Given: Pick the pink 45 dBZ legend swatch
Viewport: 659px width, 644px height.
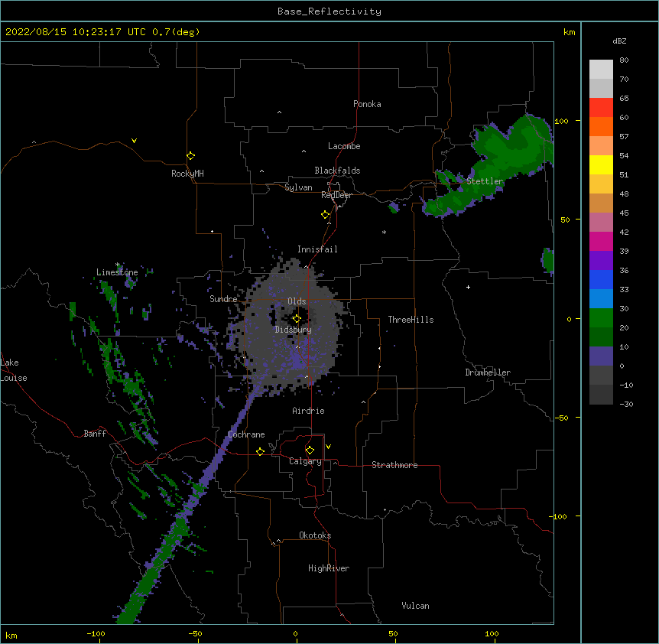Looking at the screenshot, I should pyautogui.click(x=601, y=222).
